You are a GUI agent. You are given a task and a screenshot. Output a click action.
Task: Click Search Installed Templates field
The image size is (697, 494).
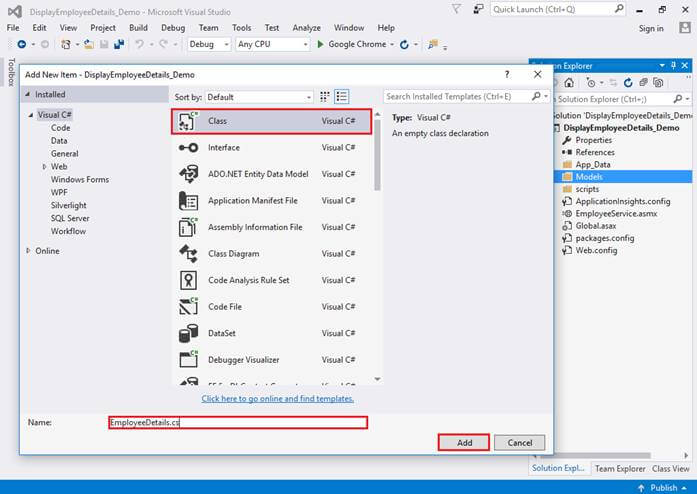click(466, 96)
